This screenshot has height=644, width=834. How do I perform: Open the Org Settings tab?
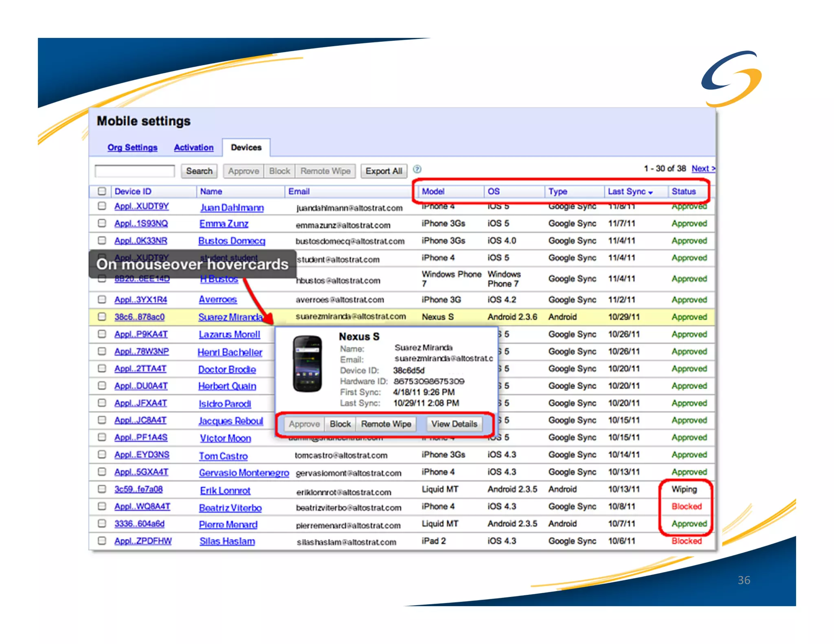click(x=132, y=147)
